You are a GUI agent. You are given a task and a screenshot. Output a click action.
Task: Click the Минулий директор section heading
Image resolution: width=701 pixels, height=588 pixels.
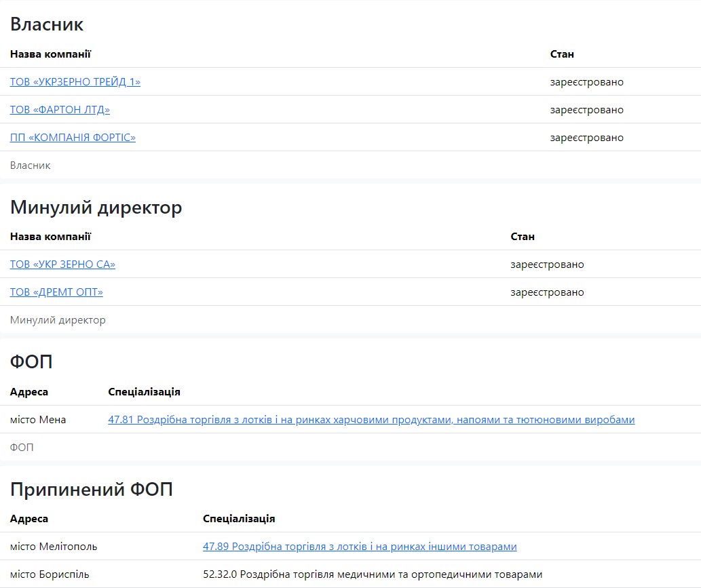[x=96, y=208]
